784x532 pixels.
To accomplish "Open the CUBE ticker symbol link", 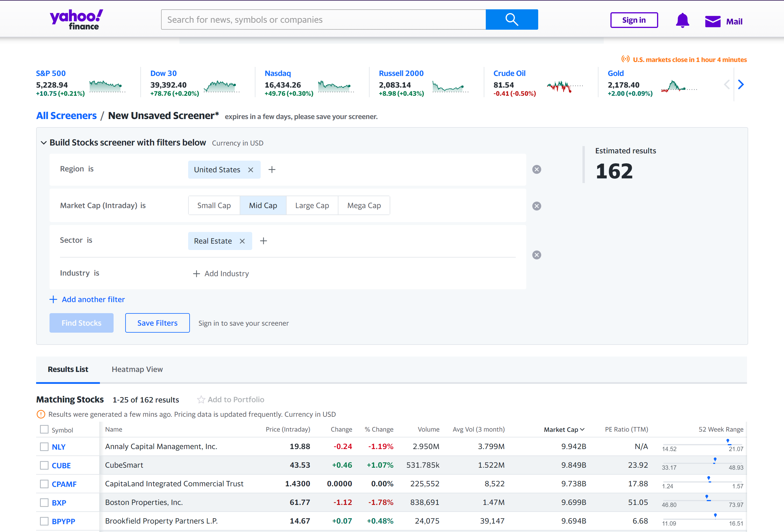I will (61, 466).
